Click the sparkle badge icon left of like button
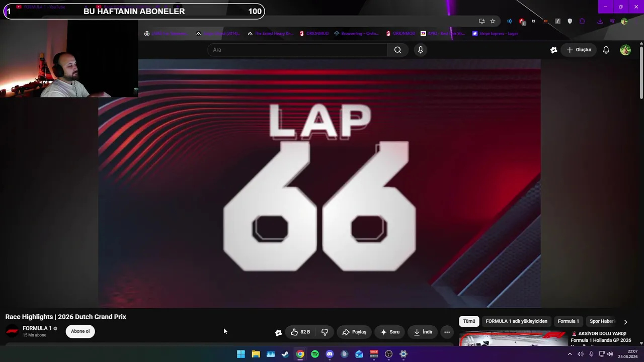 pyautogui.click(x=278, y=332)
